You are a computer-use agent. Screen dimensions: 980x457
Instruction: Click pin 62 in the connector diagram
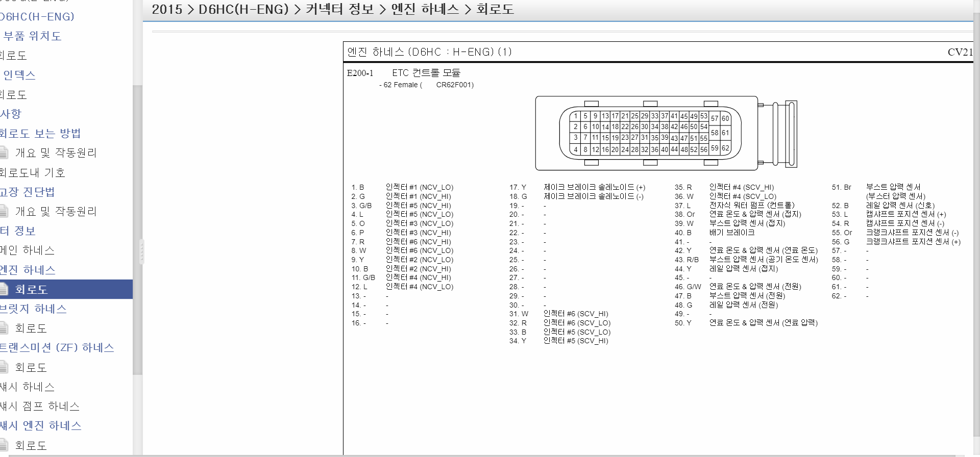(x=725, y=148)
